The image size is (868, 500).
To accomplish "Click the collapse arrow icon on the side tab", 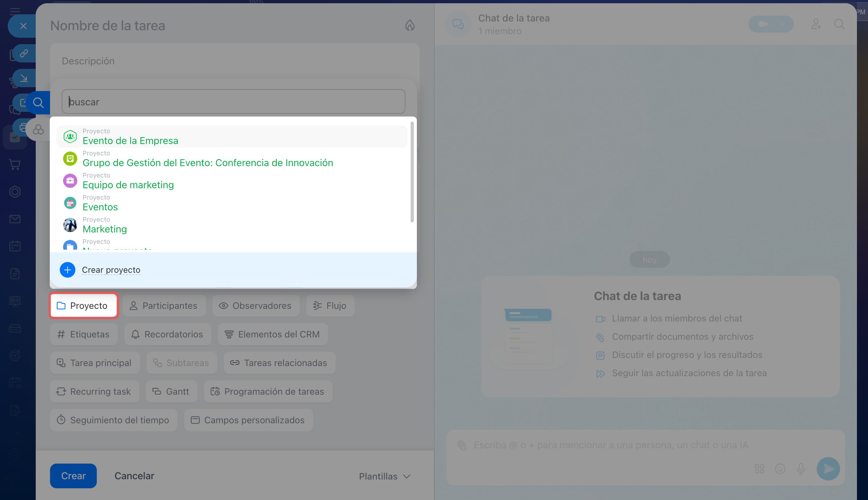I will click(24, 78).
